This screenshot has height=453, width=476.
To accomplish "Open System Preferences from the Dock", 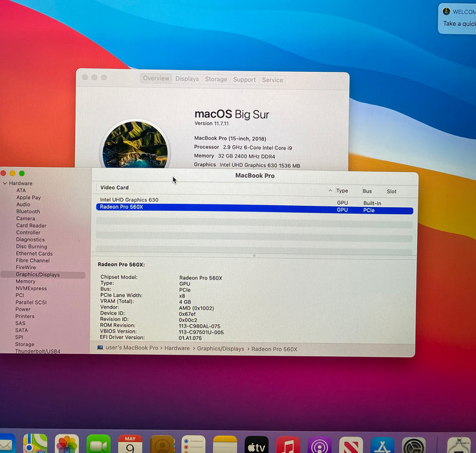I will point(414,446).
